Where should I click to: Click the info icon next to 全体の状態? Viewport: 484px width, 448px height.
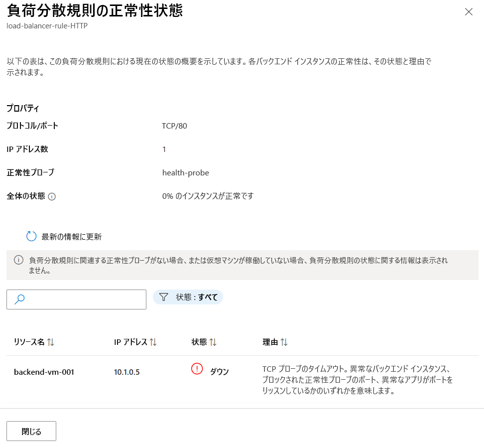(x=52, y=196)
